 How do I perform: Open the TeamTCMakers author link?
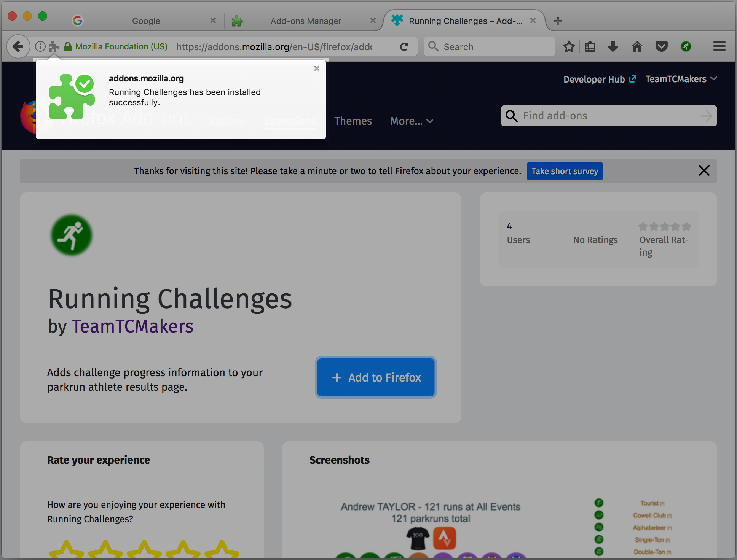132,326
